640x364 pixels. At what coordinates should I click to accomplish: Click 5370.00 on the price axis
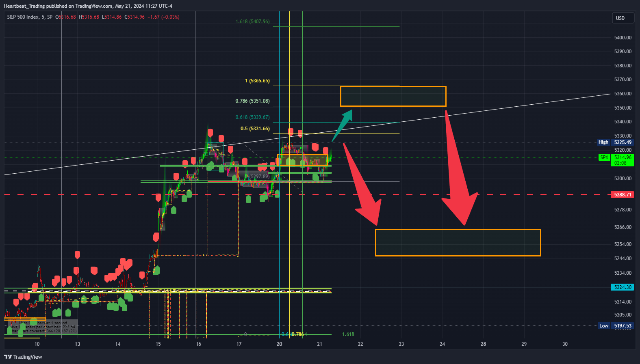click(x=623, y=80)
